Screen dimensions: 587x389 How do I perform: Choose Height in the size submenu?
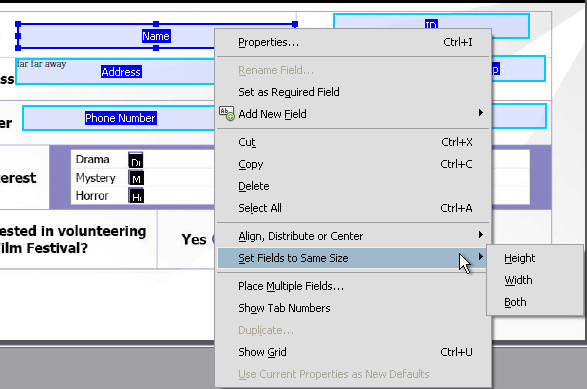point(519,258)
